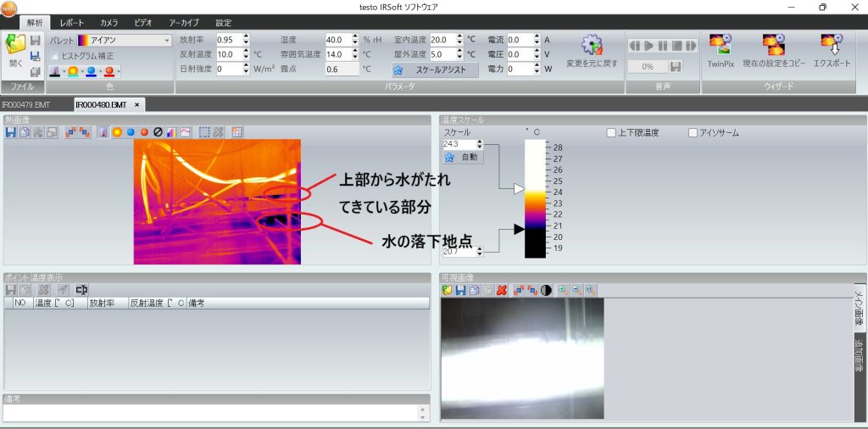The width and height of the screenshot is (868, 429).
Task: Save the thermal image with the disk icon
Action: tap(11, 132)
